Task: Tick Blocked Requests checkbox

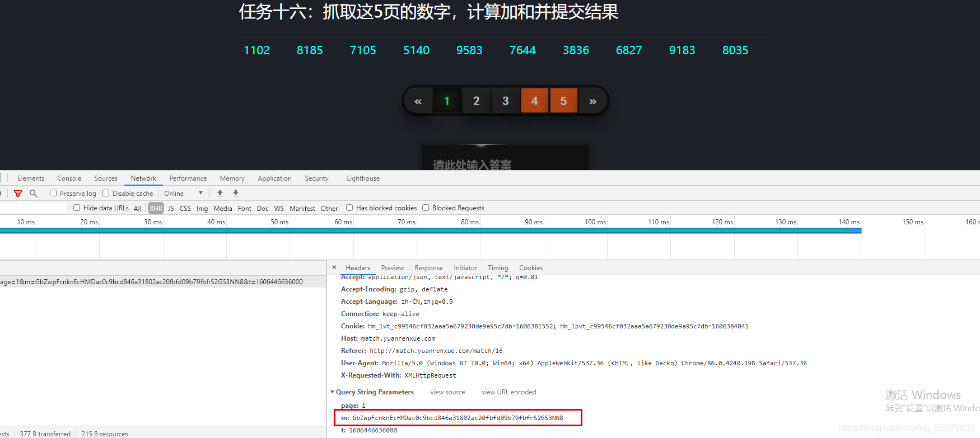Action: click(x=426, y=208)
